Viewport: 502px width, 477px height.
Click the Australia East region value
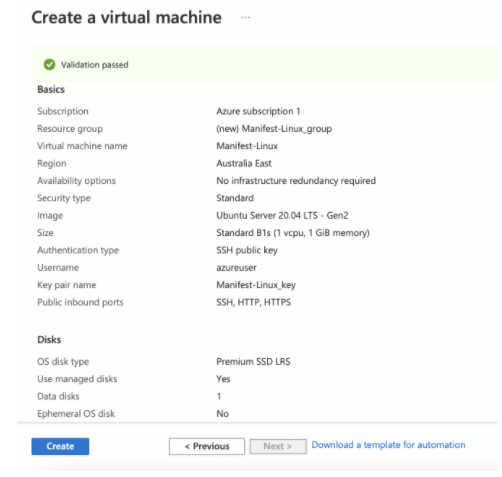point(244,163)
